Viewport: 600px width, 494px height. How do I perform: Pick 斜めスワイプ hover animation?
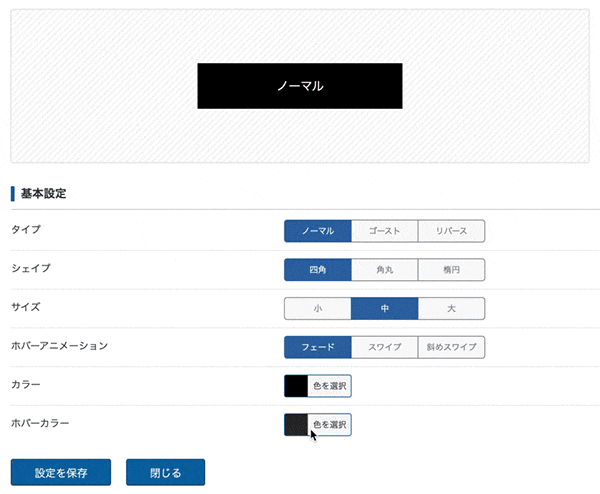452,347
